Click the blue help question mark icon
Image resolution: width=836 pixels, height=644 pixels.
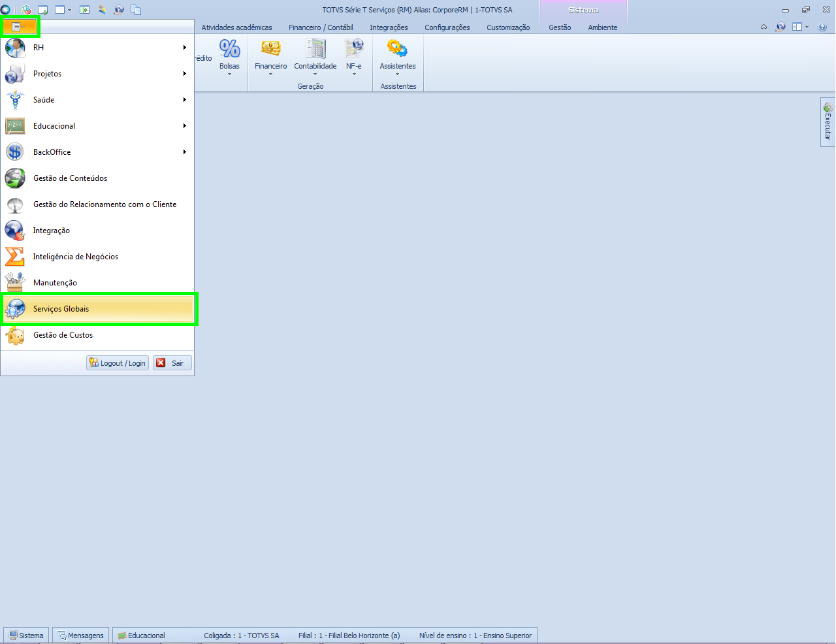pos(822,27)
